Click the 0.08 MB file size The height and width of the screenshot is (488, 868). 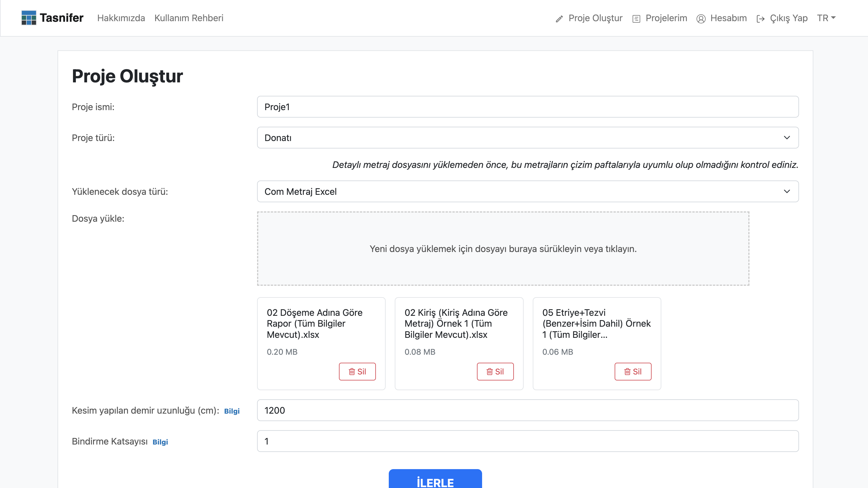pyautogui.click(x=420, y=352)
